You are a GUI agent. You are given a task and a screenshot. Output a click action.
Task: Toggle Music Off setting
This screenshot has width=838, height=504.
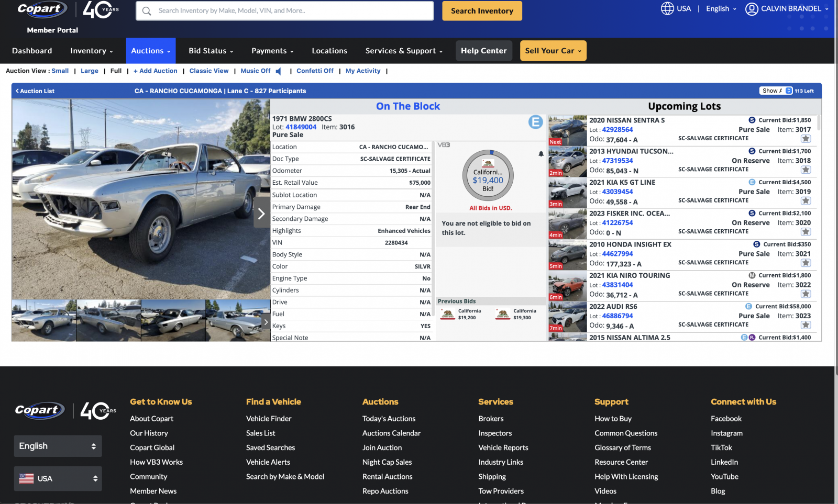[x=256, y=71]
